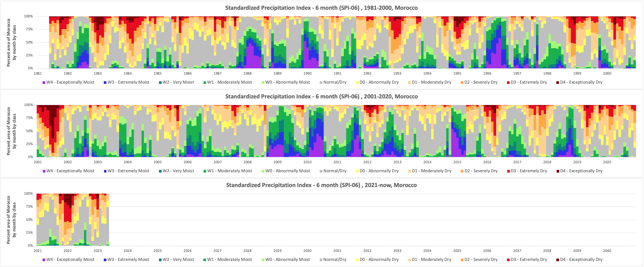Screen dimensions: 644x267
Task: Select W1 - Moderately Moist legend entry in 2001-2020 chart
Action: point(228,171)
